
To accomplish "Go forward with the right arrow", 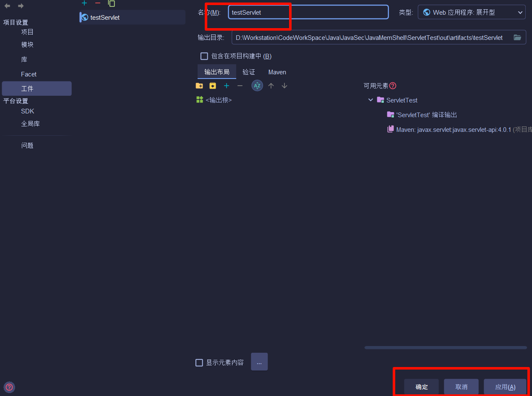I will 21,6.
